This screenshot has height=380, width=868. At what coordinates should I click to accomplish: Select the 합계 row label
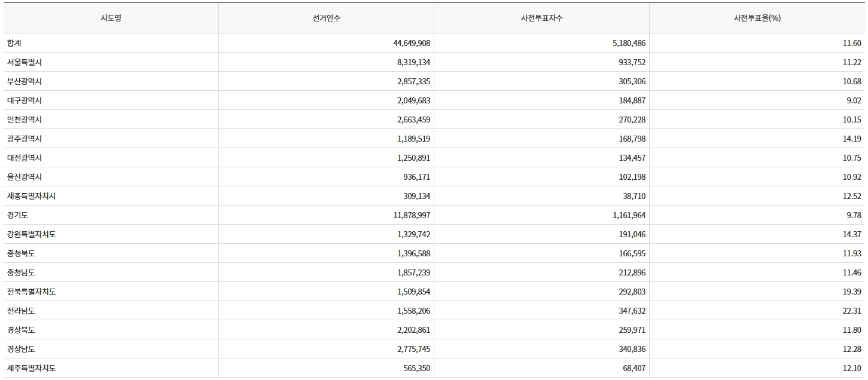coord(14,43)
